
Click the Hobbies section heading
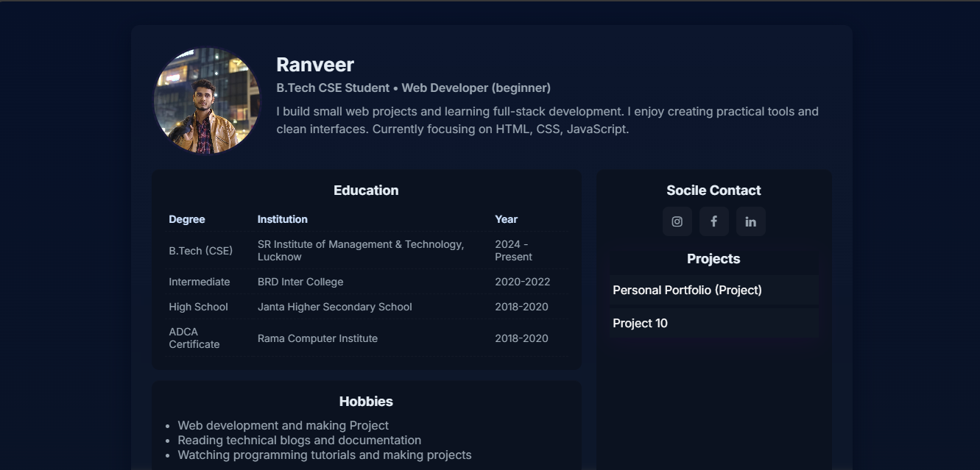point(366,402)
